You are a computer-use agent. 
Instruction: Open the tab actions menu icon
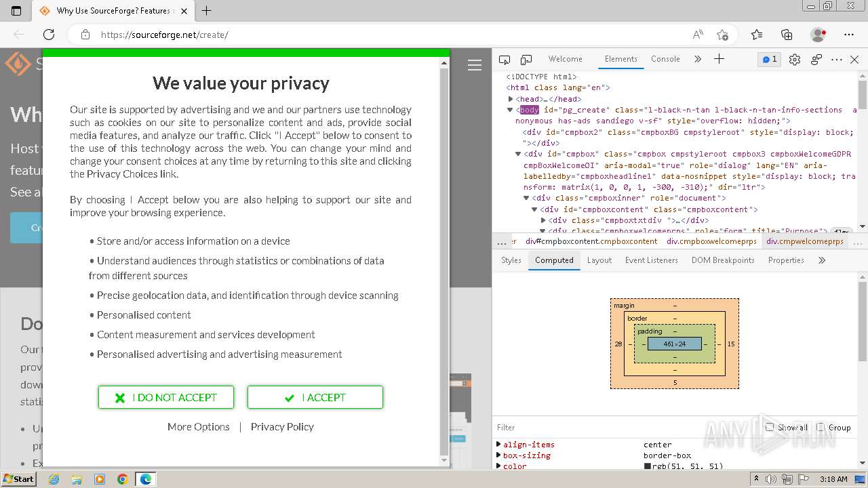coord(16,11)
